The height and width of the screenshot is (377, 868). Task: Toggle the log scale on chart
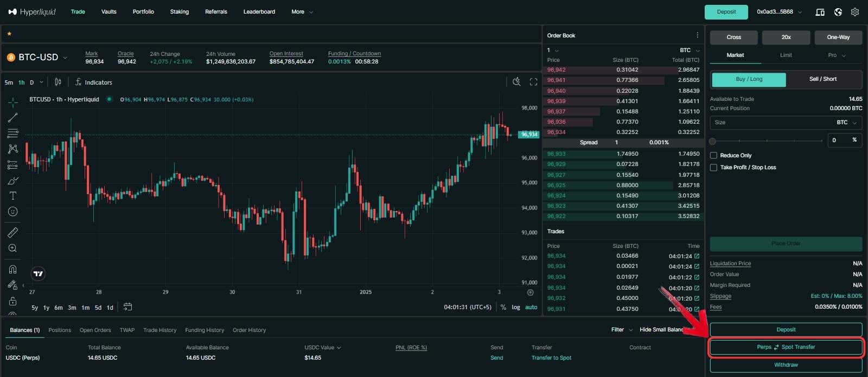(516, 307)
